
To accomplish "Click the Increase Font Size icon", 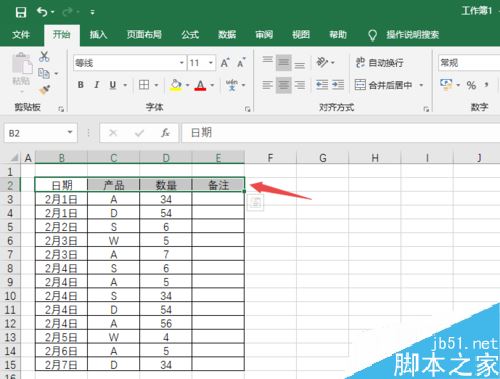I will tap(225, 63).
